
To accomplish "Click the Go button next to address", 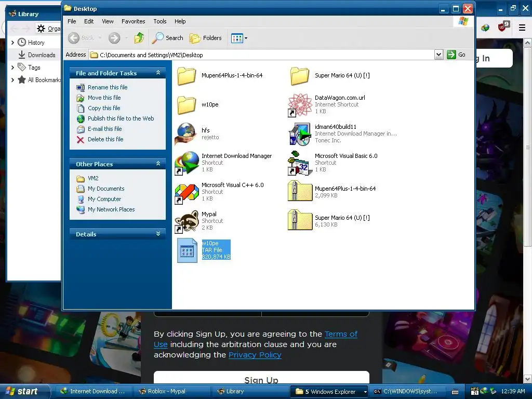I will point(456,55).
